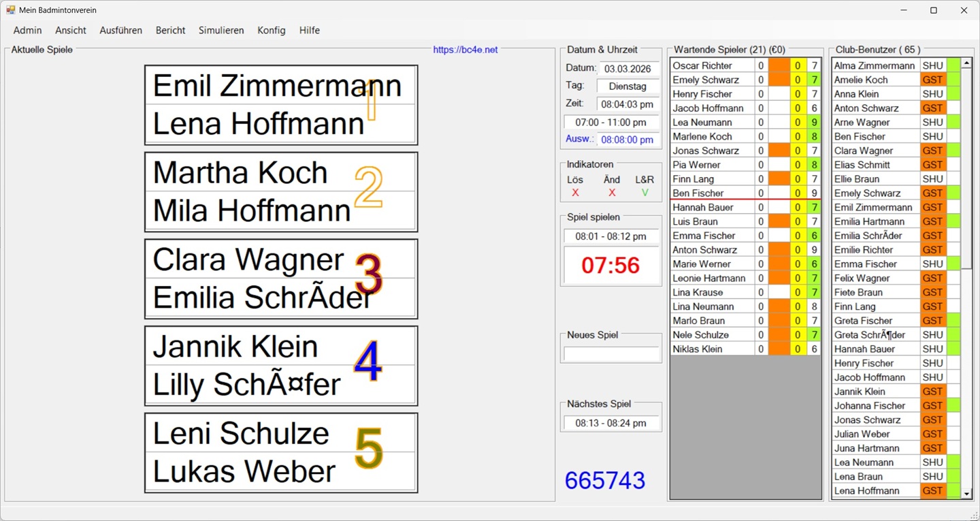Viewport: 980px width, 521px height.
Task: Click the red X under Lös indicator
Action: pyautogui.click(x=575, y=193)
